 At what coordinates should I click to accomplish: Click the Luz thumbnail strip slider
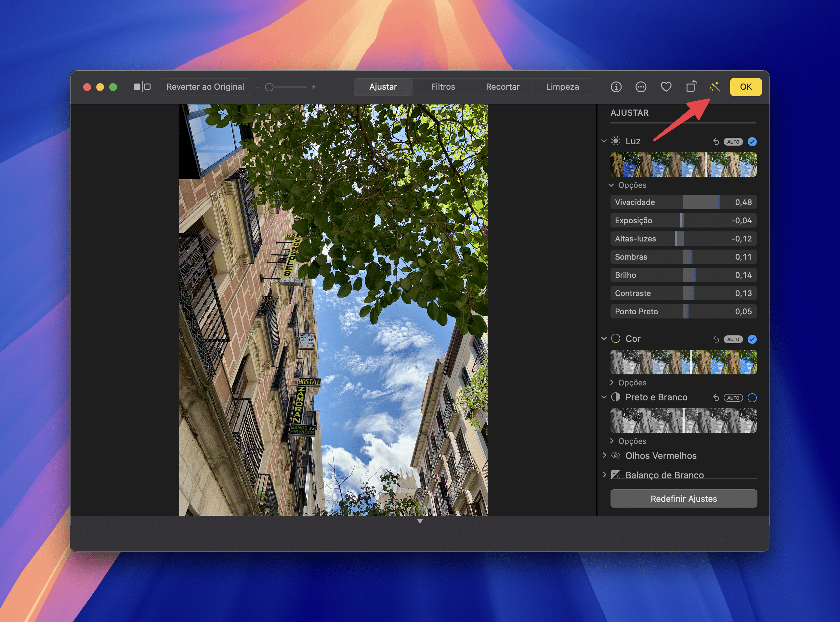(x=683, y=164)
